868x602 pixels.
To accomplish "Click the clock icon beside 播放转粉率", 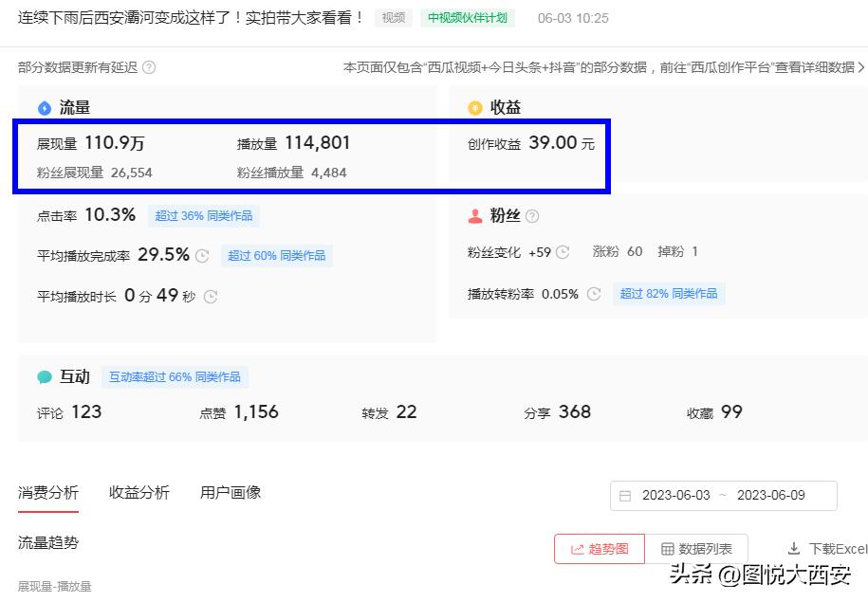I will [x=594, y=293].
